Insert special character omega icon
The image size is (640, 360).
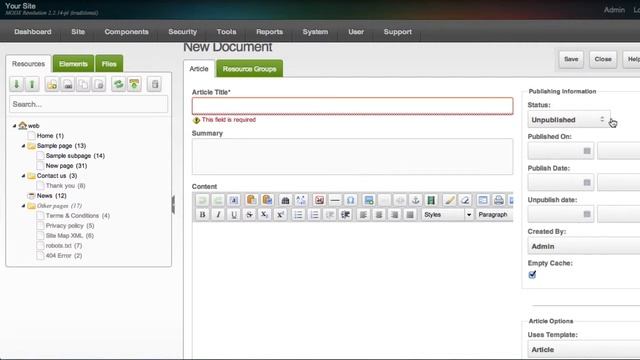(x=351, y=200)
